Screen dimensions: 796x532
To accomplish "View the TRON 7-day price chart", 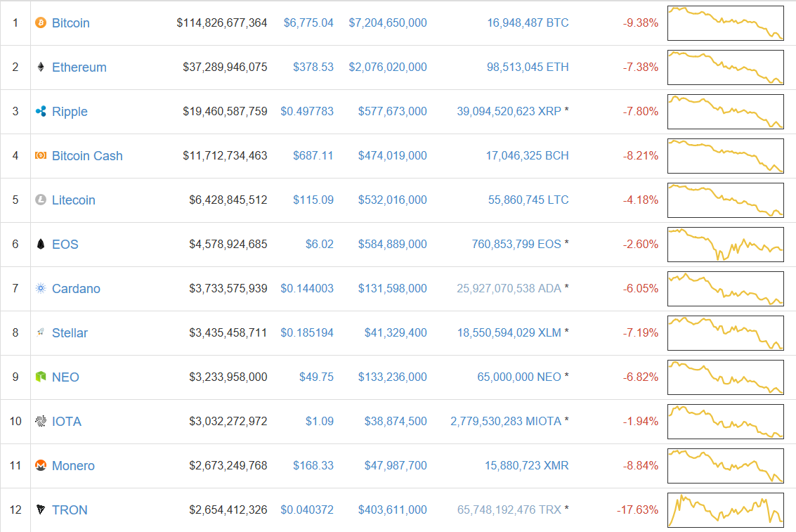I will click(x=725, y=510).
